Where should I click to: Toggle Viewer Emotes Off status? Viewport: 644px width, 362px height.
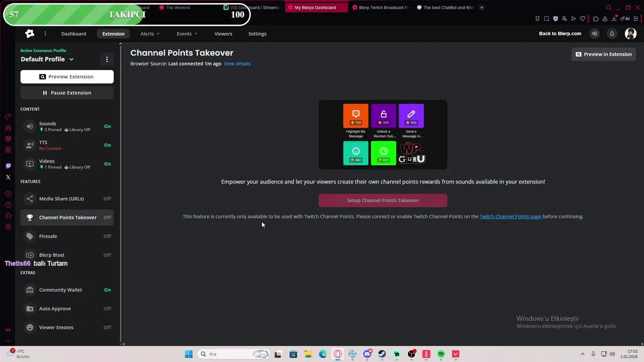point(107,327)
